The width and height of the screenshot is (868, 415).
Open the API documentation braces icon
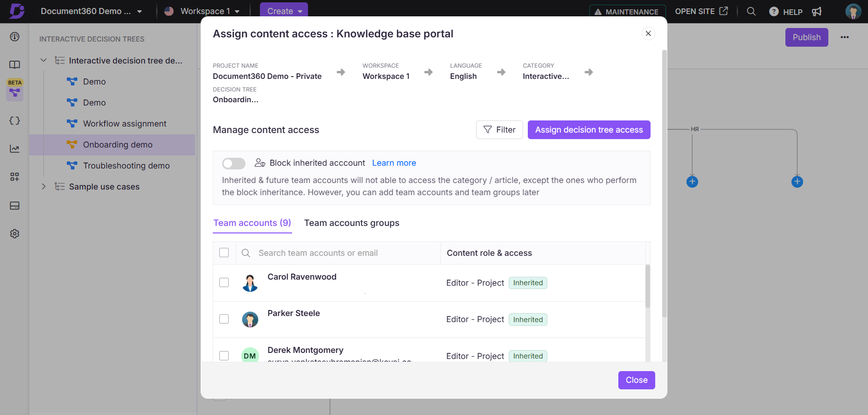tap(14, 120)
